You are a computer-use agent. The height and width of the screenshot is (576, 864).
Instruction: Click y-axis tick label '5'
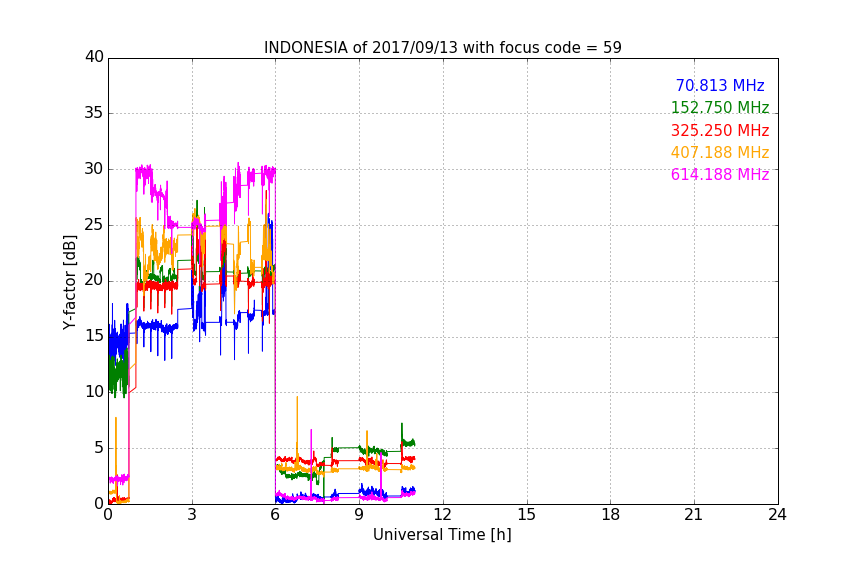pyautogui.click(x=99, y=448)
